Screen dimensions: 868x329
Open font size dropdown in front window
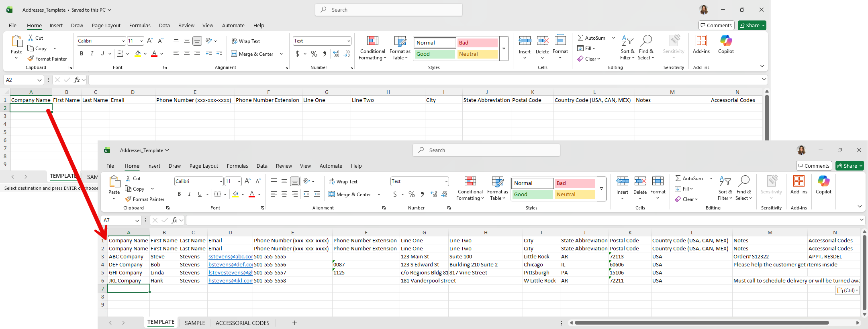(239, 181)
